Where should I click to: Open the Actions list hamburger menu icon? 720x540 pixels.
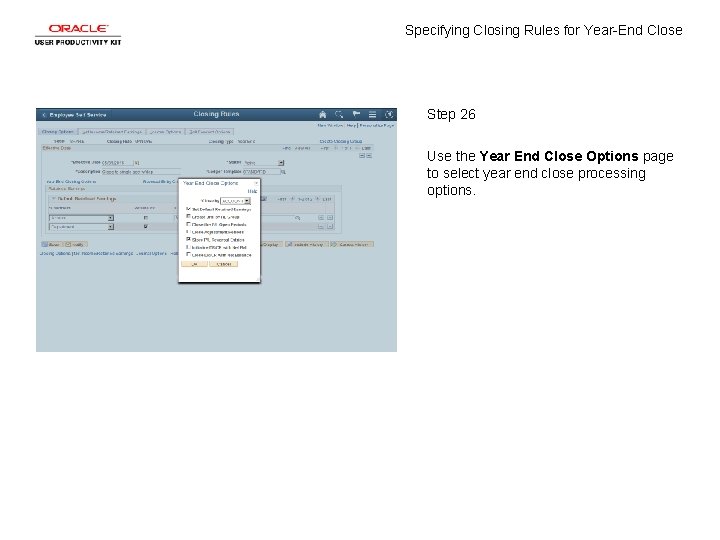(x=372, y=114)
